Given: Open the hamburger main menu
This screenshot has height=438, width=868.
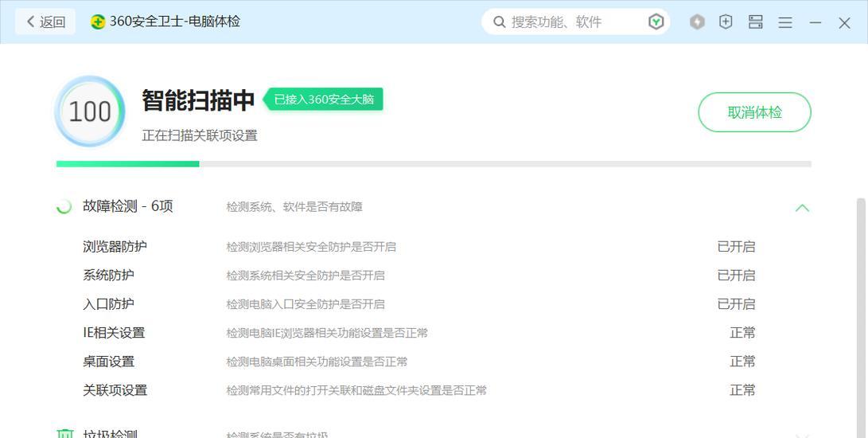Looking at the screenshot, I should 785,23.
